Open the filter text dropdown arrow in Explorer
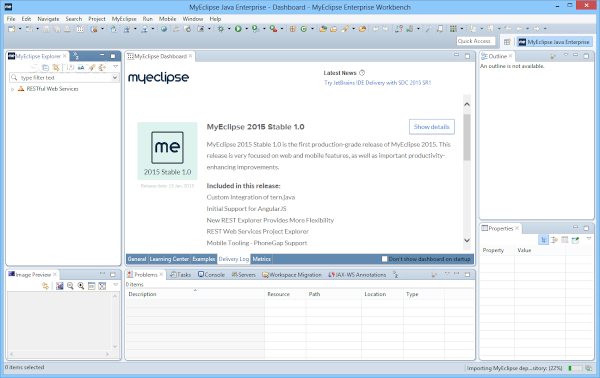 [114, 78]
